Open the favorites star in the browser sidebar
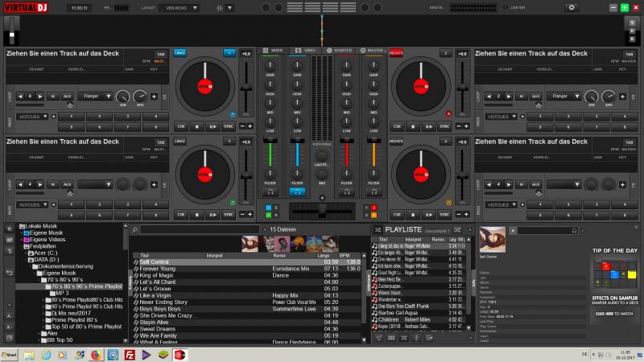This screenshot has width=644, height=362. (9, 228)
